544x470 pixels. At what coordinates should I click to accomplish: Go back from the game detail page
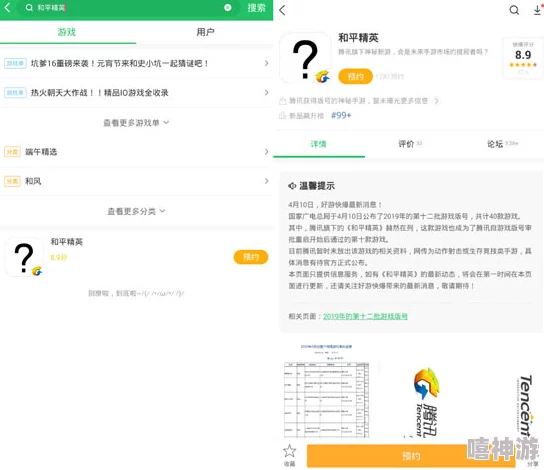click(282, 10)
